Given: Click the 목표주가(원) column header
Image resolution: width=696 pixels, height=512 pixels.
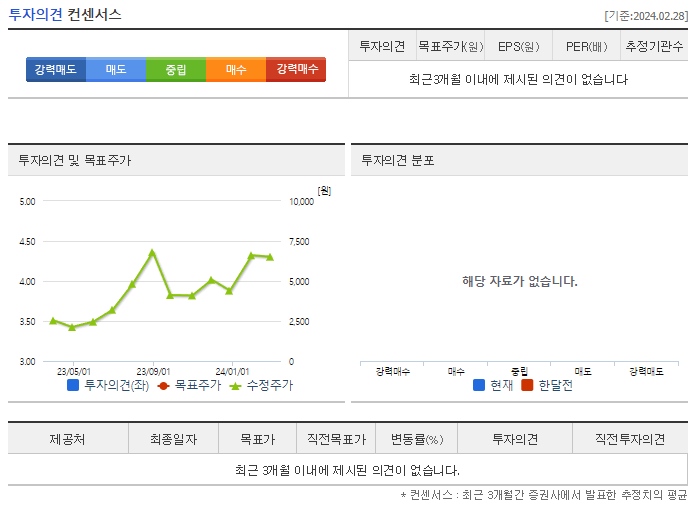Looking at the screenshot, I should tap(451, 46).
